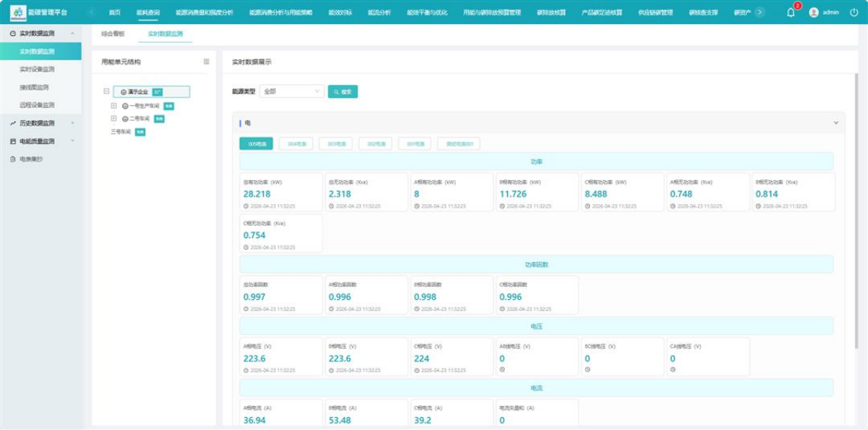
Task: Click the C相无功功率 value 0.754
Action: click(x=255, y=235)
